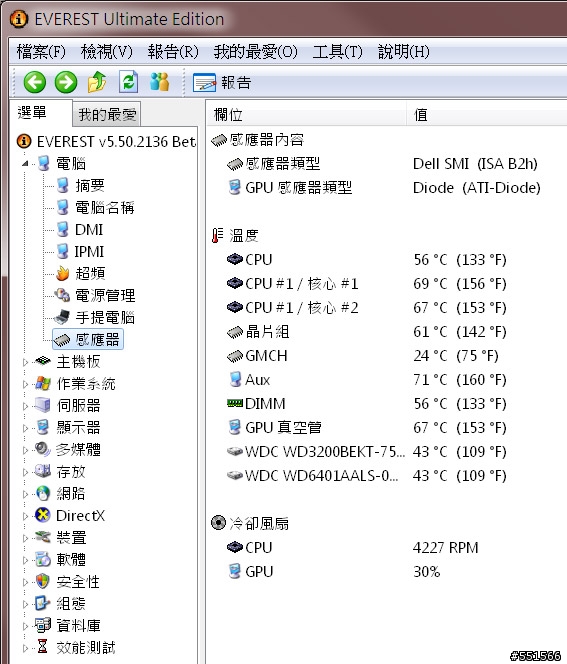
Task: Expand the 網路 tree node
Action: tap(25, 494)
